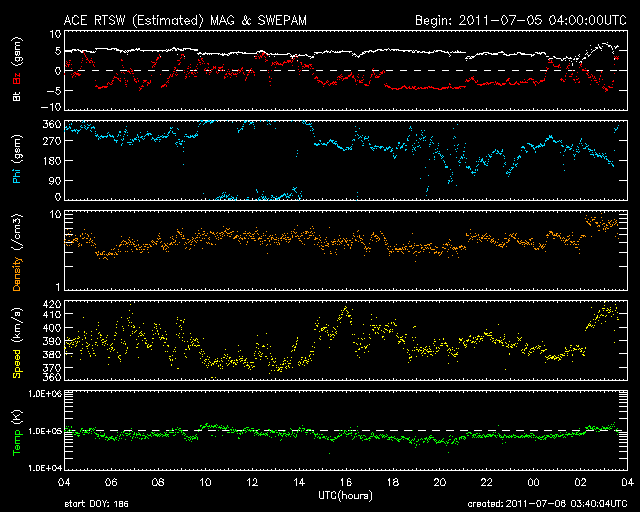The height and width of the screenshot is (512, 640).
Task: Click the "00" midnight hour tick label
Action: click(x=533, y=483)
